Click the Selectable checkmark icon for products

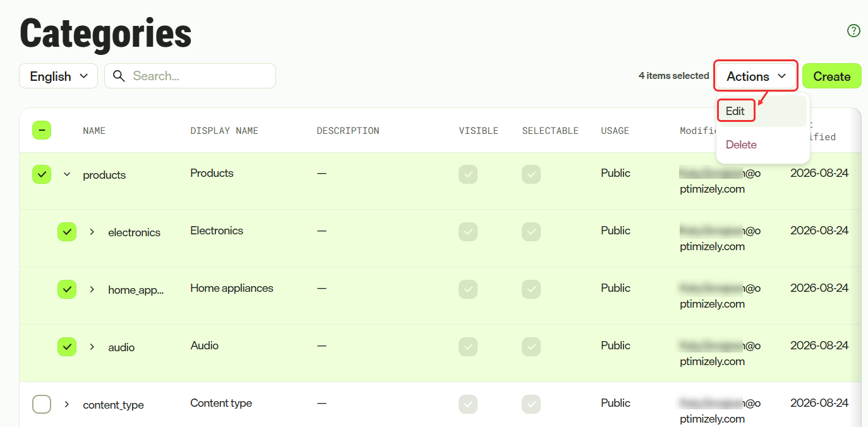coord(531,174)
